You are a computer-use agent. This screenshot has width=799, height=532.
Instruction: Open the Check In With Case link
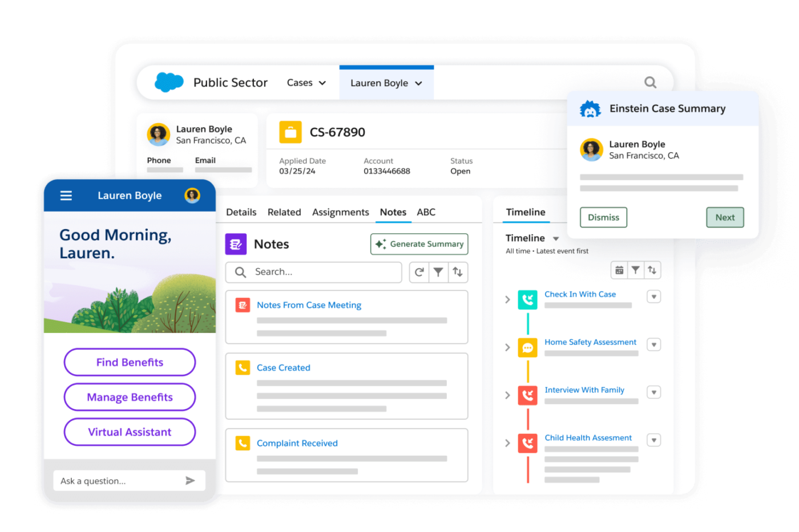pos(580,294)
